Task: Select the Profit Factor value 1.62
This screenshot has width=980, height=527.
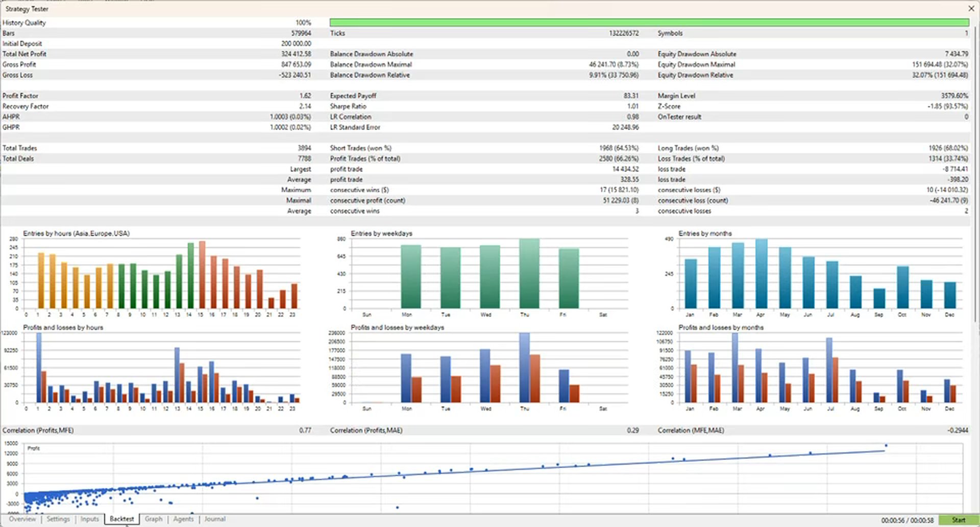Action: pos(305,96)
